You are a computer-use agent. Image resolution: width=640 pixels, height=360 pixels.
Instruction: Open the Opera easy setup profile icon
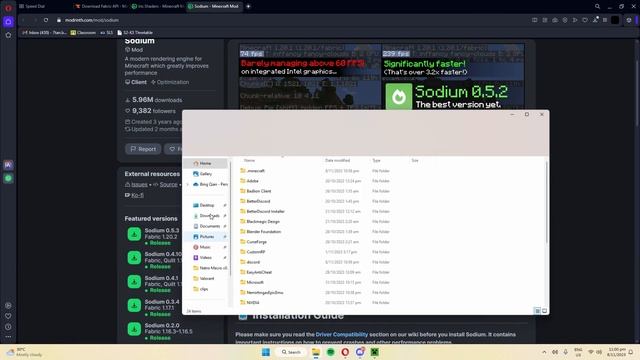coord(629,20)
